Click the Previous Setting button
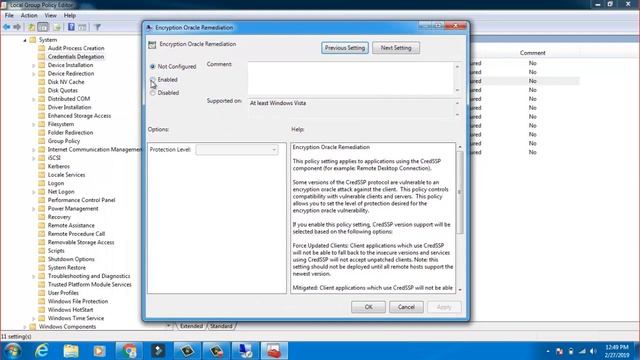 345,48
